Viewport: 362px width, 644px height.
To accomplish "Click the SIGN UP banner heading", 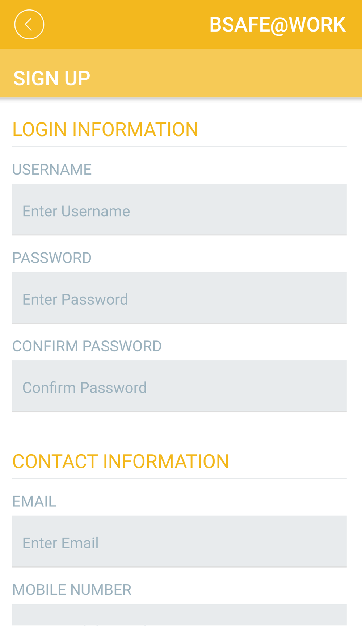I will [x=52, y=78].
